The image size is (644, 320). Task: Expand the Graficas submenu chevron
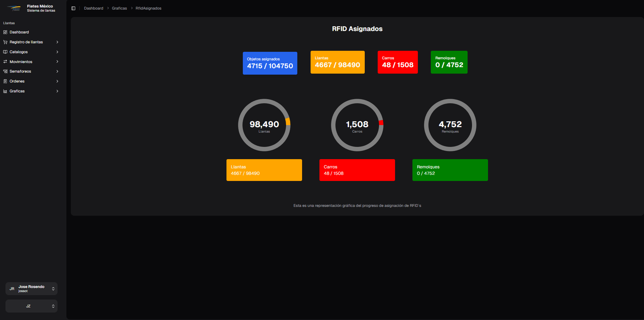57,91
